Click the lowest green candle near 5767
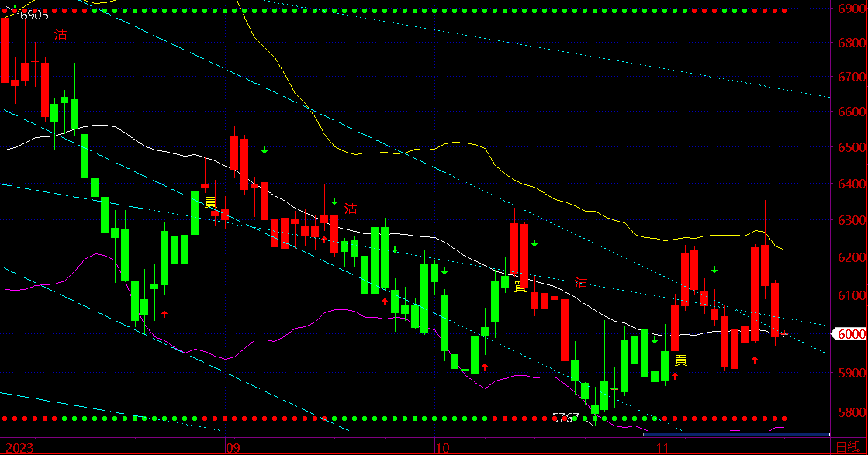Screen dimensions: 868x455 pos(595,409)
